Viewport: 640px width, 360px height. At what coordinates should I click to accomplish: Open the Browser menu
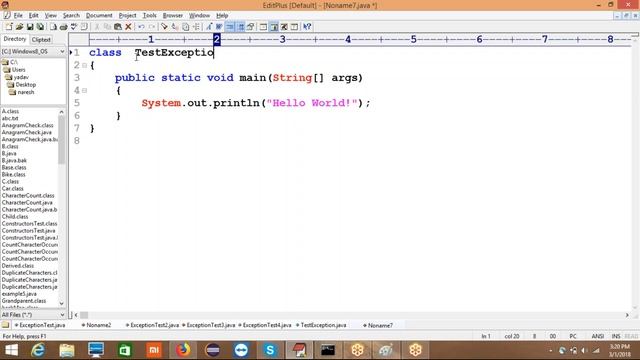coord(173,16)
